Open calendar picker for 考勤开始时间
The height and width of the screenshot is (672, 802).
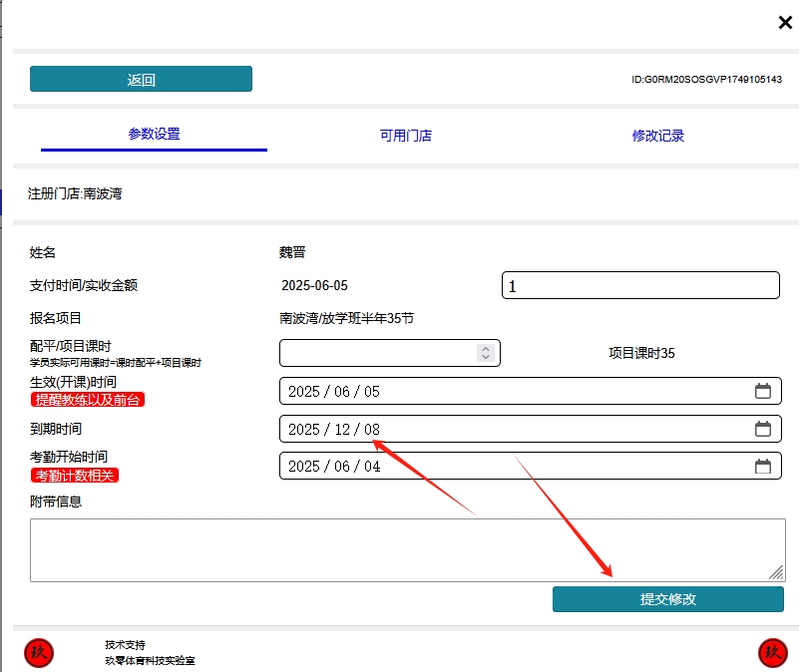point(763,466)
